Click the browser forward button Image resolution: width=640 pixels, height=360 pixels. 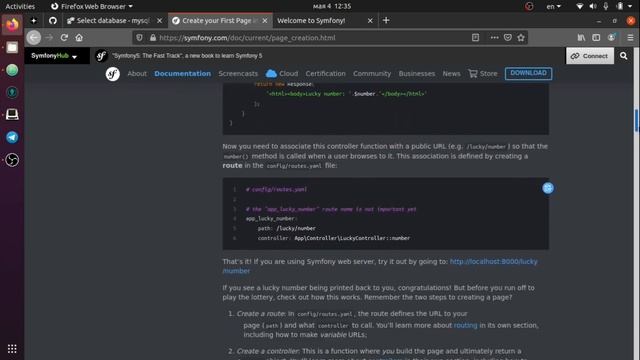pos(49,38)
